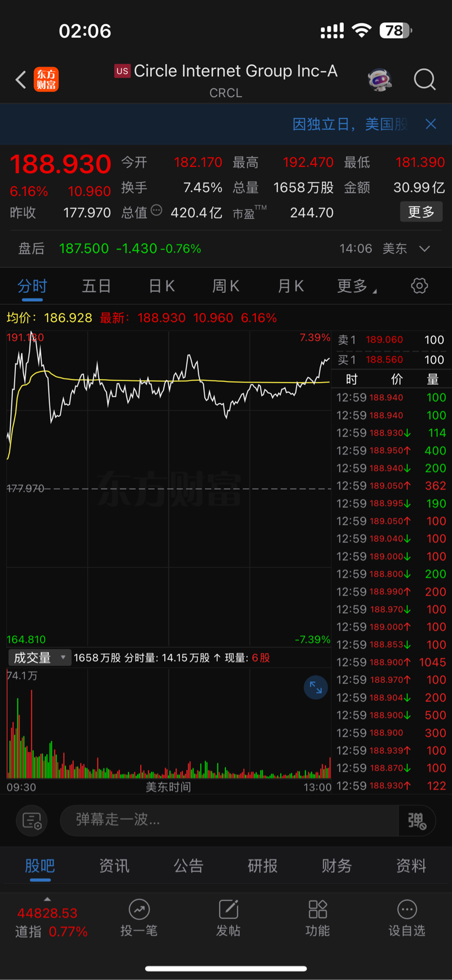The image size is (452, 980).
Task: Tap the 盘后 187.500 after-hours price
Action: (x=84, y=248)
